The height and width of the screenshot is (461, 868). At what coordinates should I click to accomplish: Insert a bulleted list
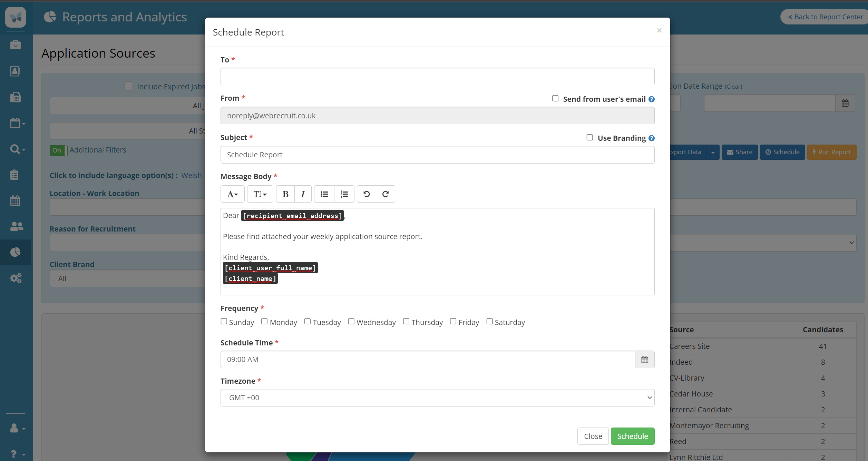pyautogui.click(x=324, y=194)
